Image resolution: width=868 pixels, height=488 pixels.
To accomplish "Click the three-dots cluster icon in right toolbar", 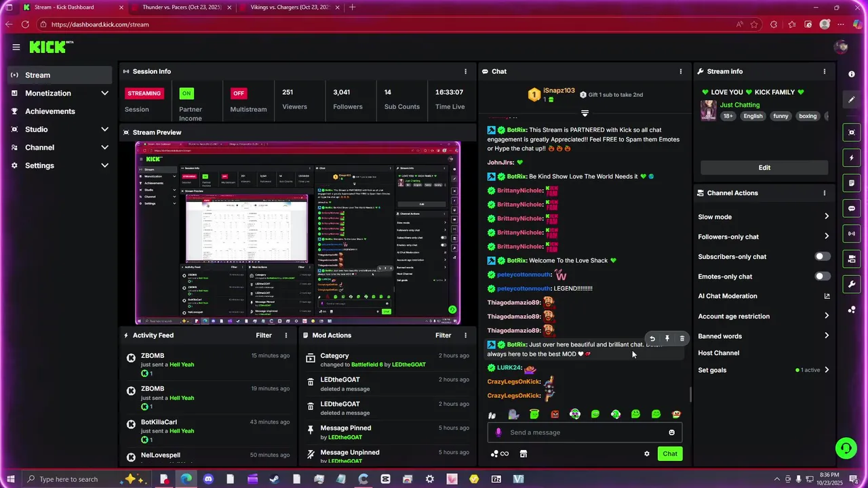I will [x=852, y=310].
